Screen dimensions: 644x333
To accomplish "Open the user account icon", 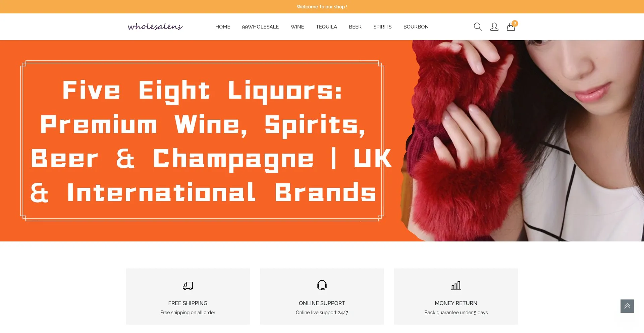I will [x=494, y=27].
